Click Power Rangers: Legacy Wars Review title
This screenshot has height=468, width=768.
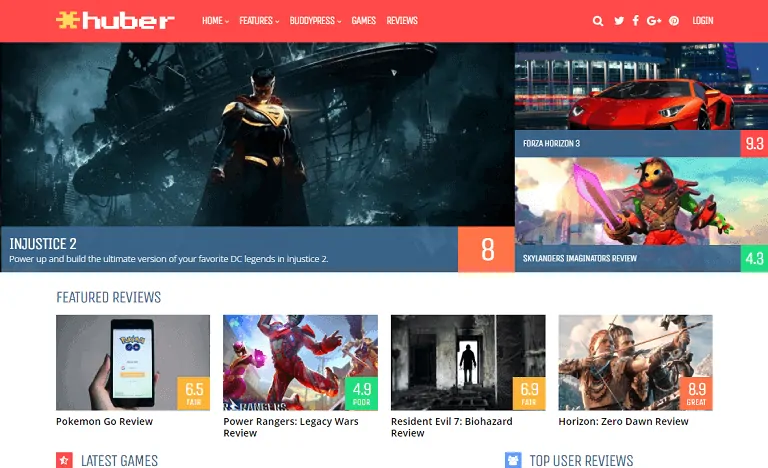[x=291, y=427]
